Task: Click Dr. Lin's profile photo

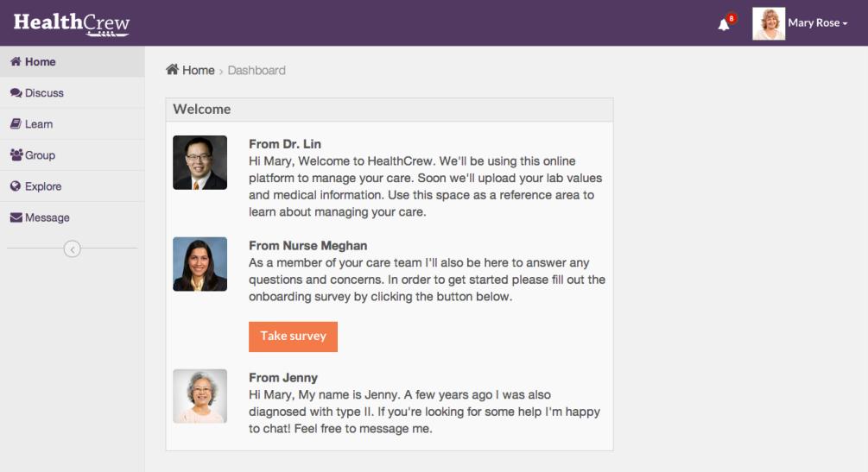Action: click(x=200, y=163)
